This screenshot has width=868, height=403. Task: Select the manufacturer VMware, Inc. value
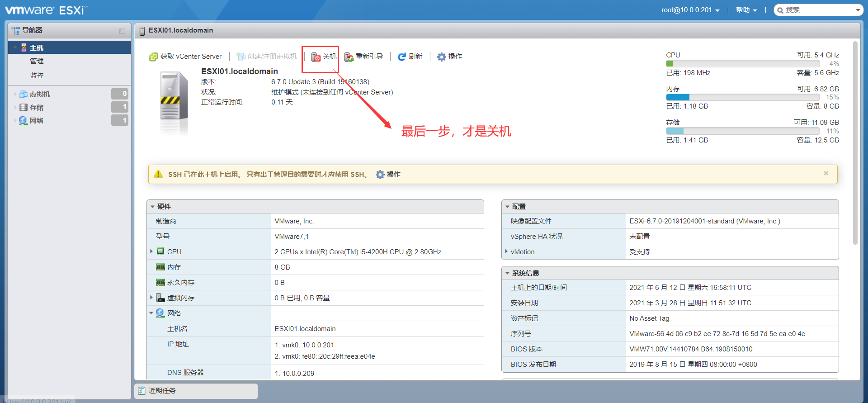point(294,221)
